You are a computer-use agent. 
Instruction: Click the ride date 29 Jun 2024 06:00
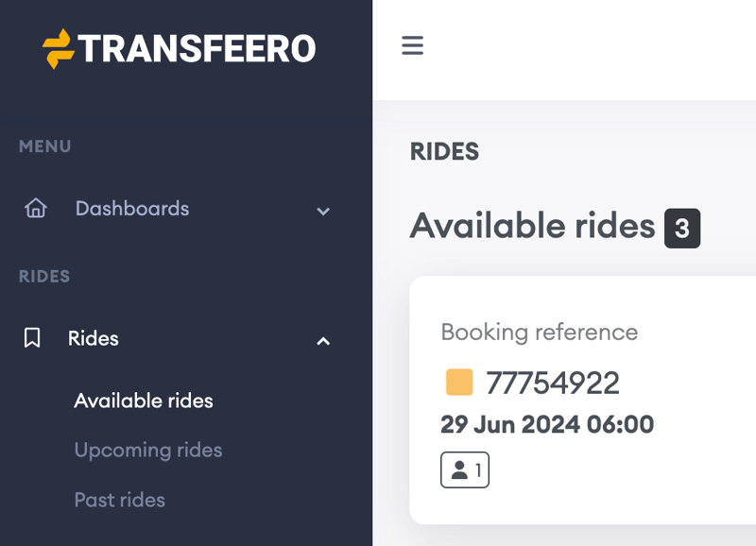[546, 424]
